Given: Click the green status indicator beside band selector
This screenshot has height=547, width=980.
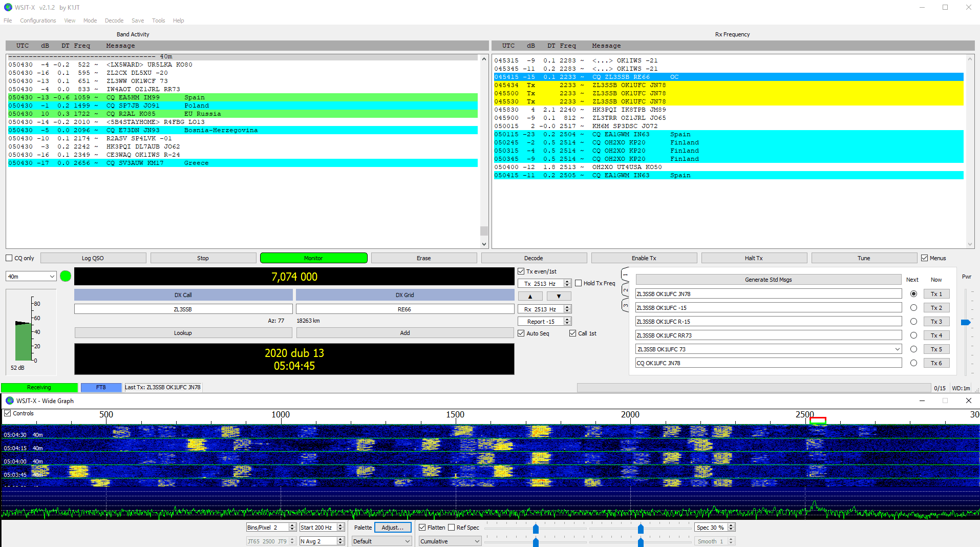Looking at the screenshot, I should click(66, 277).
